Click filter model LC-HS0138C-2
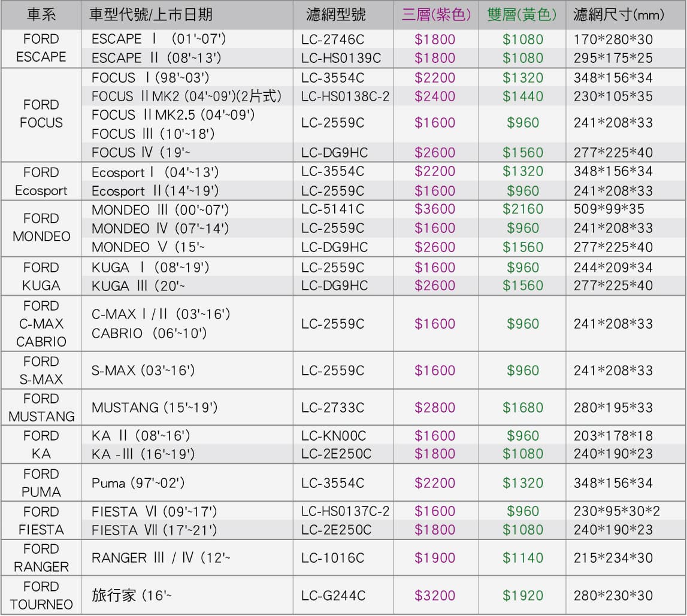Image resolution: width=687 pixels, height=616 pixels. (345, 96)
